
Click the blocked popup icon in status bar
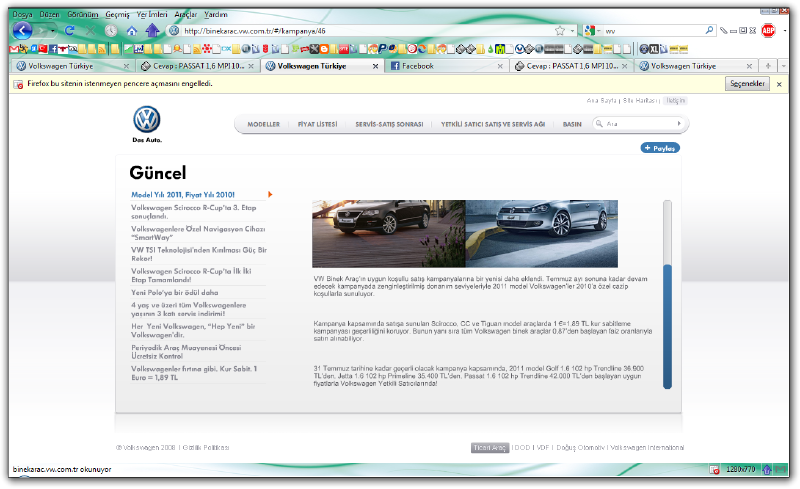point(714,470)
